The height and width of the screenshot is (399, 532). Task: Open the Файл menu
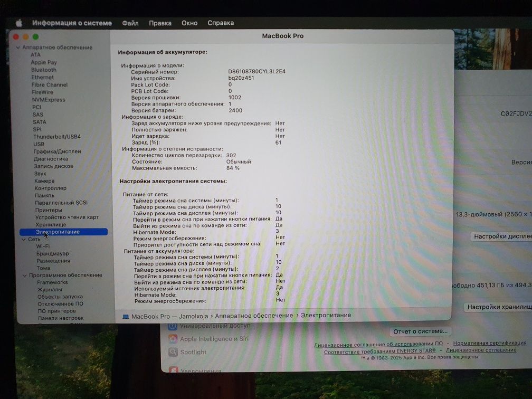pyautogui.click(x=130, y=23)
